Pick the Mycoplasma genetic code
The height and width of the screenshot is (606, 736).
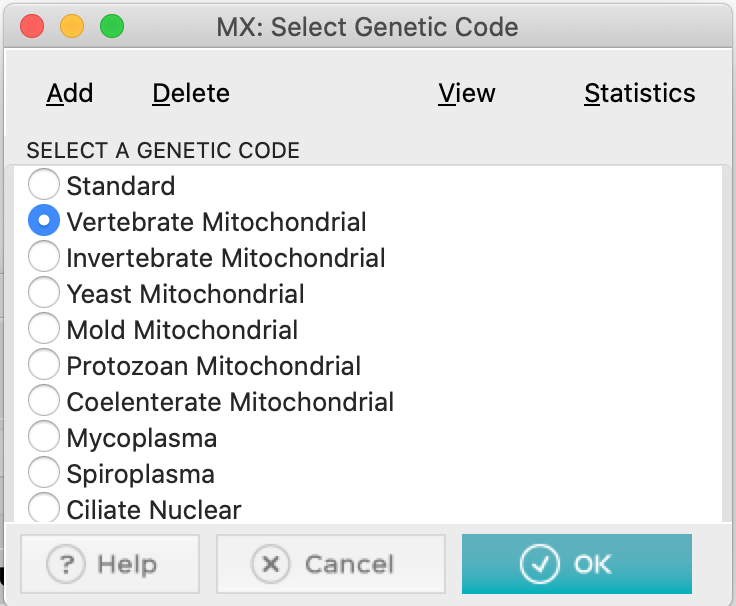[44, 437]
